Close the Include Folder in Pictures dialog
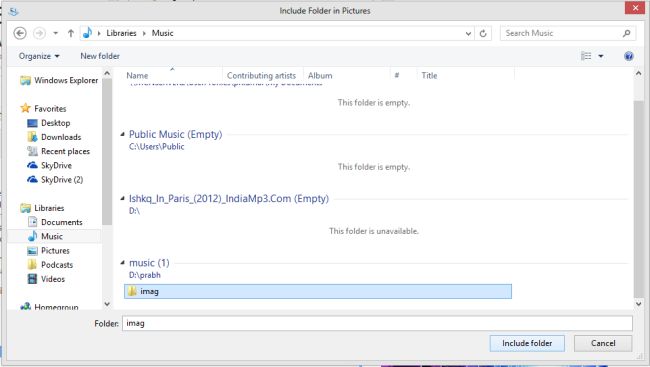 click(635, 8)
